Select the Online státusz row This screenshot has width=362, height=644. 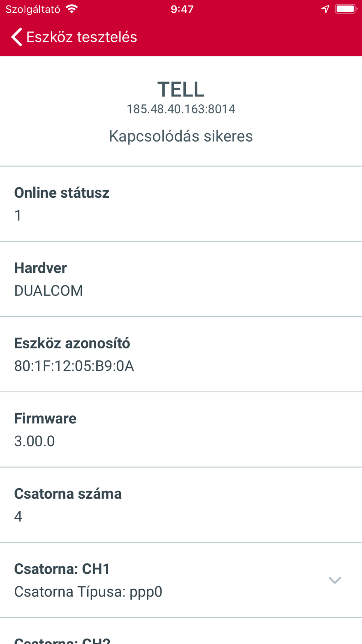[181, 204]
